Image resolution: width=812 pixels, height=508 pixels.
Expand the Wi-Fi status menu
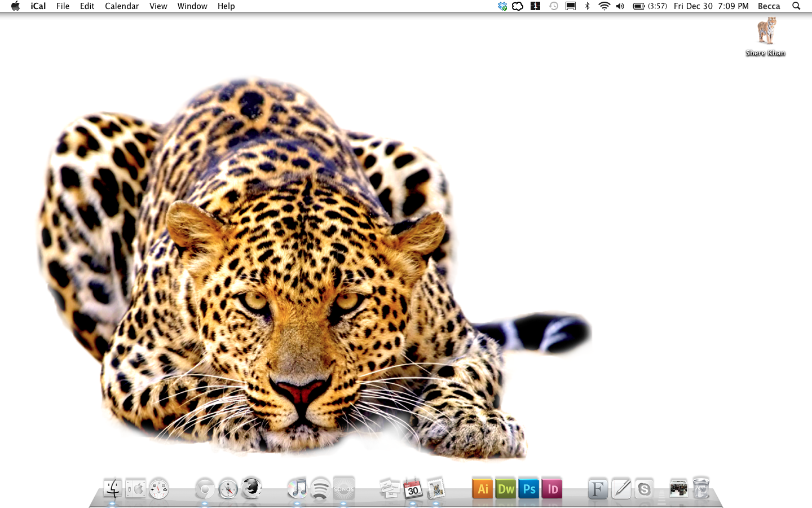tap(604, 6)
